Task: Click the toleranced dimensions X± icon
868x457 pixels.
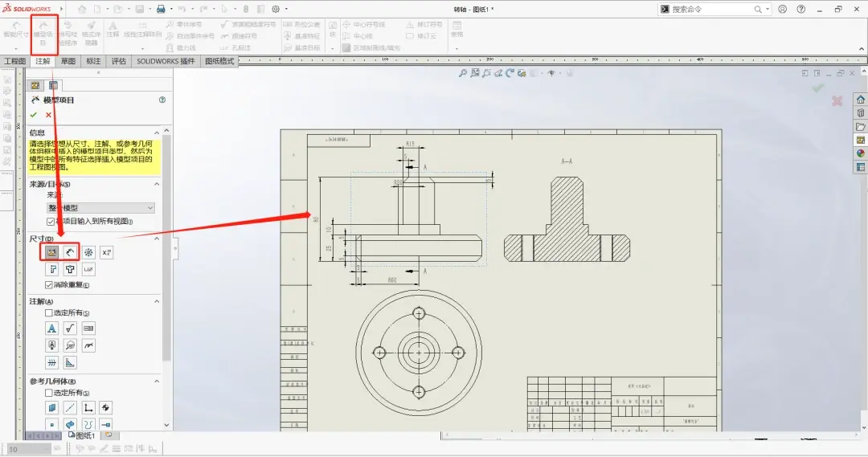Action: (106, 252)
